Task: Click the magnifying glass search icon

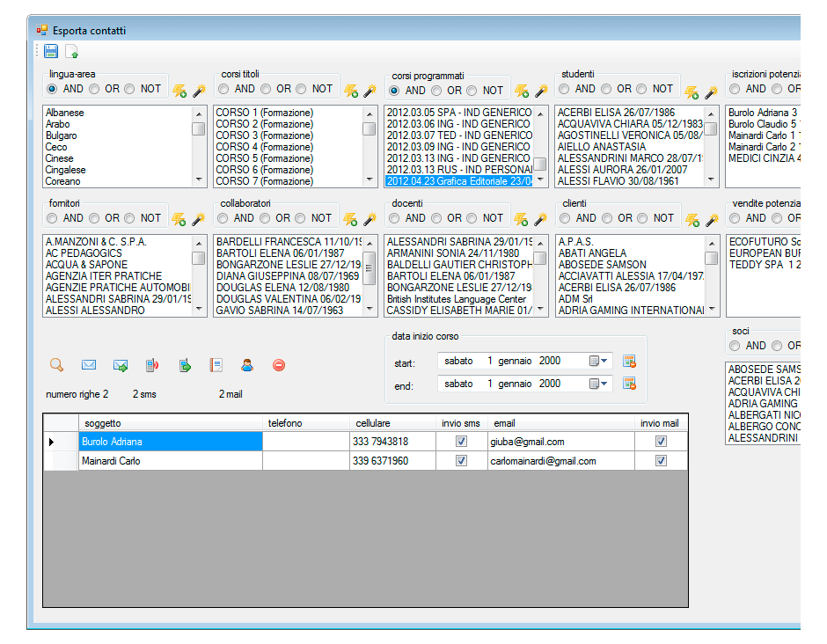Action: click(56, 365)
